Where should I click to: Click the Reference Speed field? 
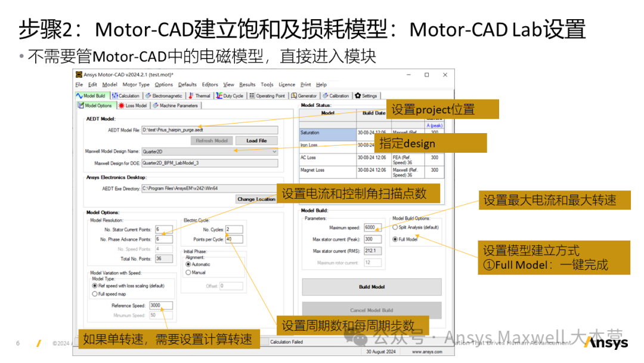pyautogui.click(x=161, y=306)
